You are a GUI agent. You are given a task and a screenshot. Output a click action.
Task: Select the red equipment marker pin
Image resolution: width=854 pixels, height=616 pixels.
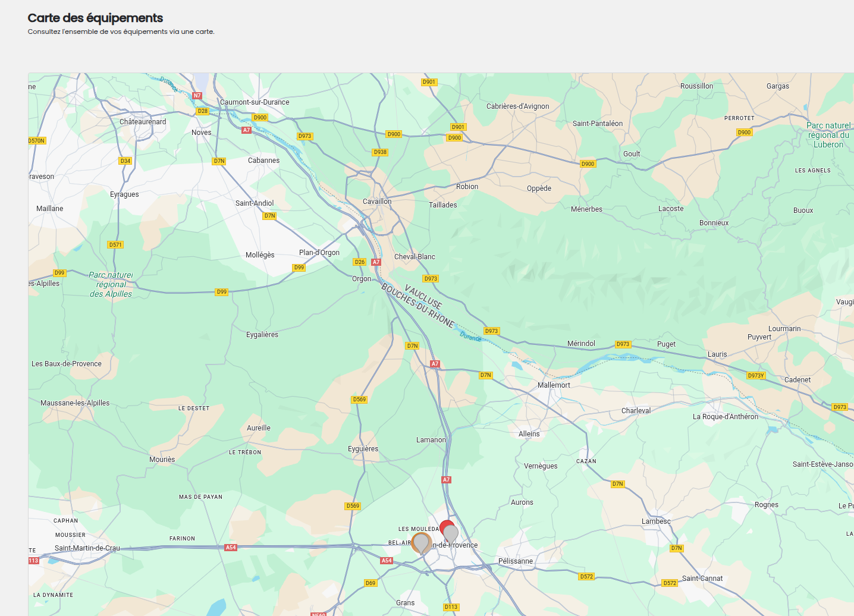(x=445, y=525)
